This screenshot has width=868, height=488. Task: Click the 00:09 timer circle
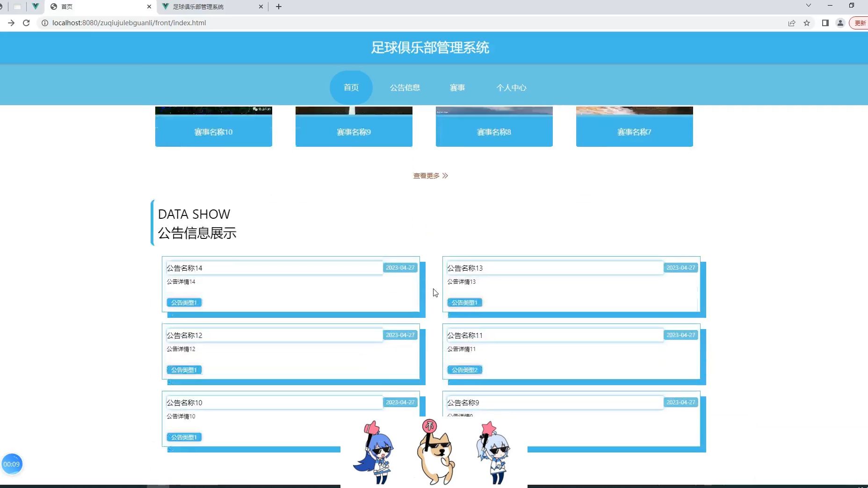point(12,464)
